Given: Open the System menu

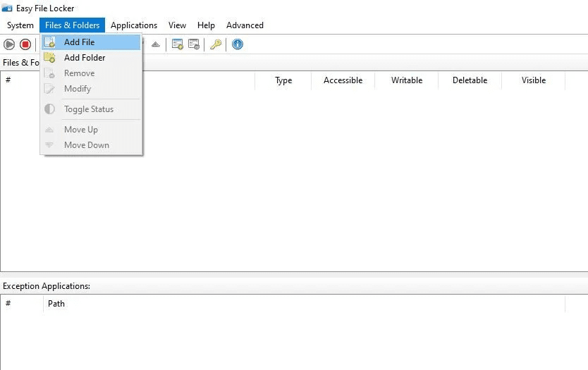Looking at the screenshot, I should tap(20, 25).
